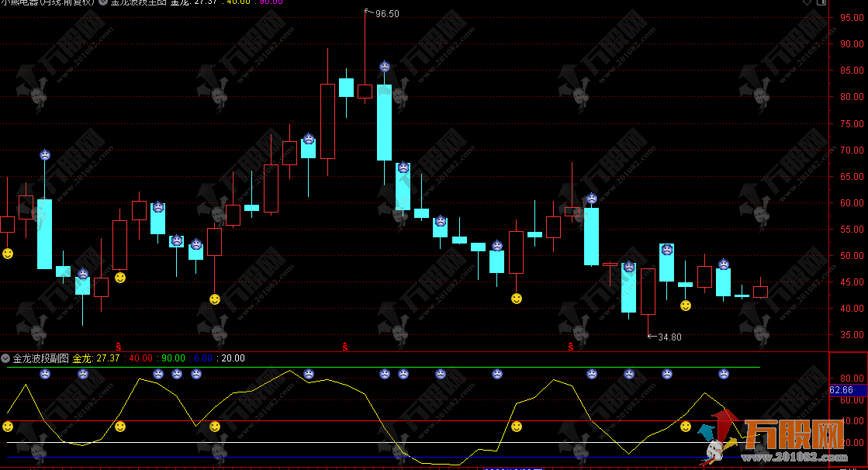Click the last sad face in 金龙波段副图 panel
The width and height of the screenshot is (868, 470).
pyautogui.click(x=724, y=374)
